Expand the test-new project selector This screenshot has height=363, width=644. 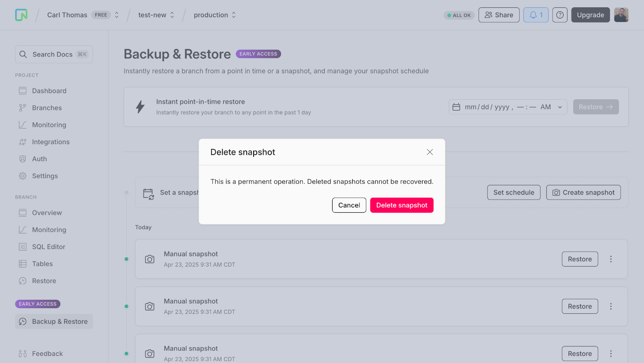coord(172,15)
